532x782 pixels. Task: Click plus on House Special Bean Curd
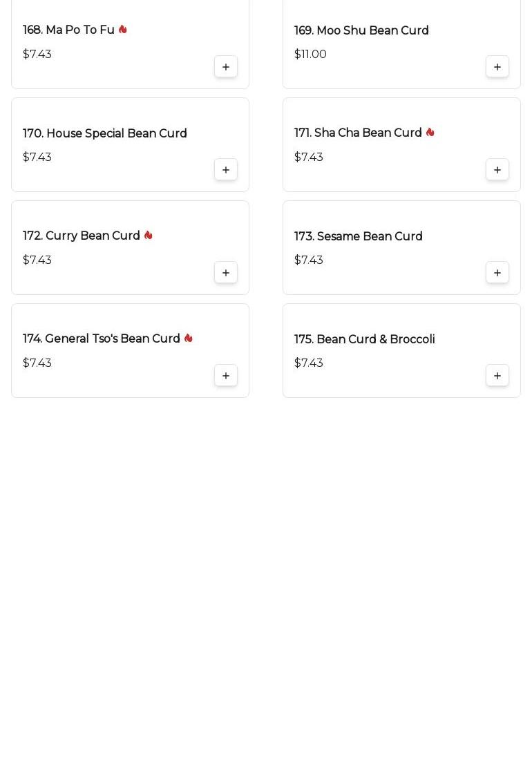[226, 169]
